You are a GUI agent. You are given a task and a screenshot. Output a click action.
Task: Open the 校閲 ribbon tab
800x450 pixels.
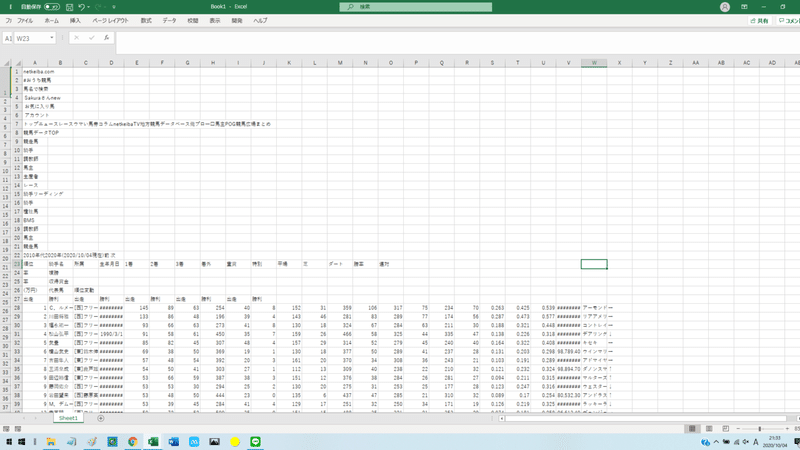193,21
